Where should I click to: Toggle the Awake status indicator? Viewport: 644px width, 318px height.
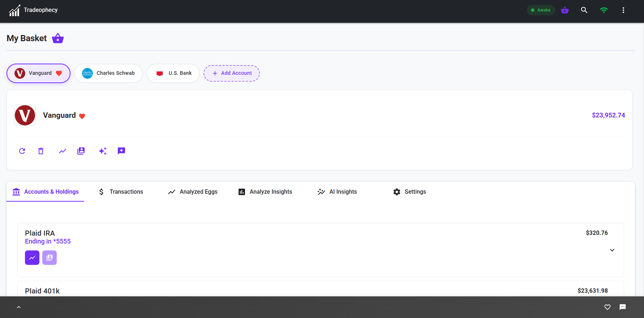pos(541,10)
